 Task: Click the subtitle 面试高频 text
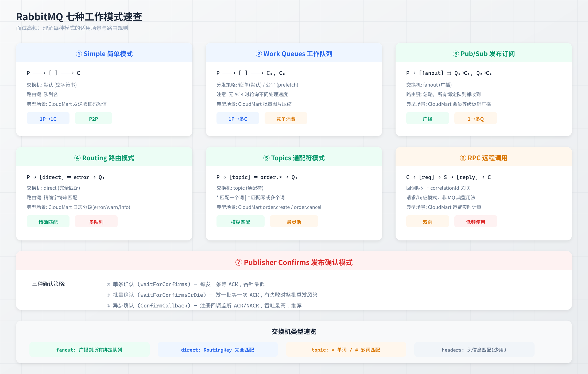pos(72,28)
